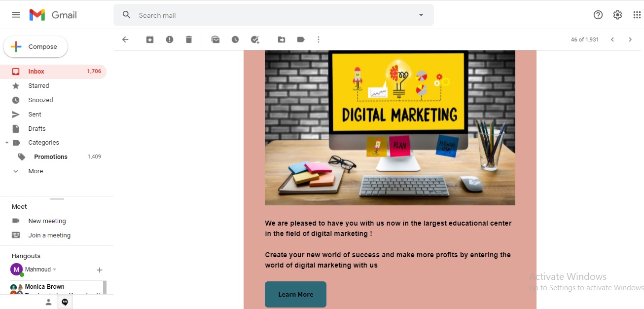This screenshot has height=309, width=644.
Task: Add this email to Tasks
Action: [x=255, y=39]
